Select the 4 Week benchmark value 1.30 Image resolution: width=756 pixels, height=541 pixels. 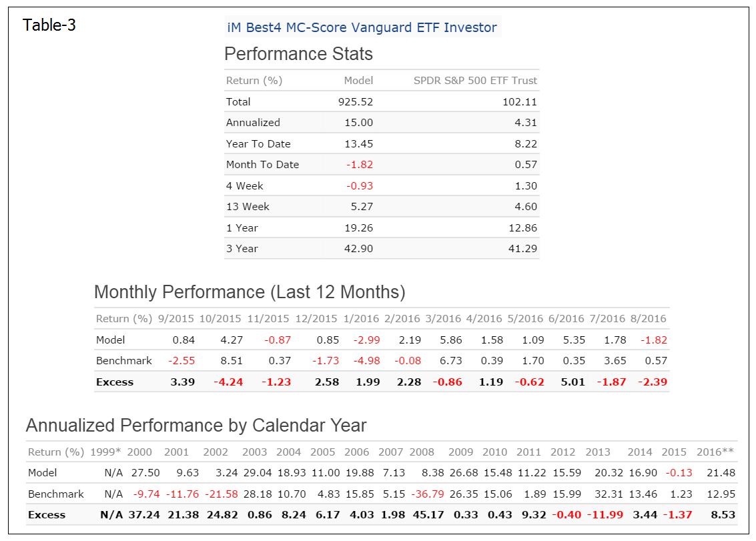pos(526,185)
